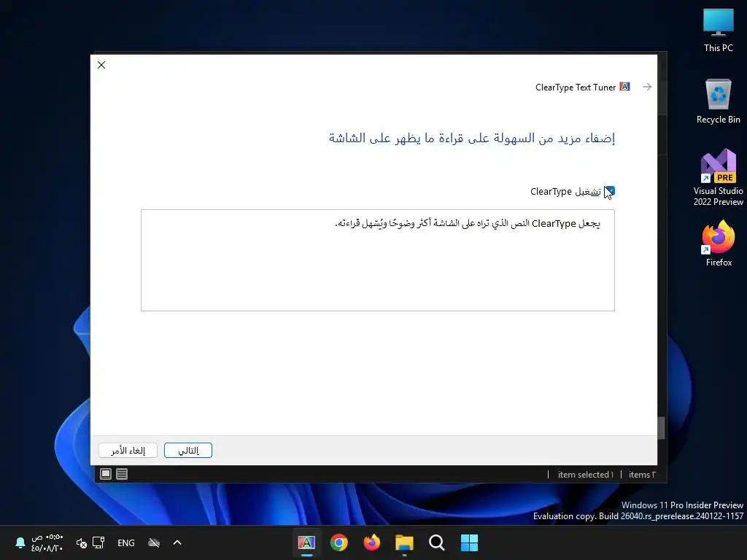Open taskbar Search
This screenshot has width=747, height=560.
(436, 542)
